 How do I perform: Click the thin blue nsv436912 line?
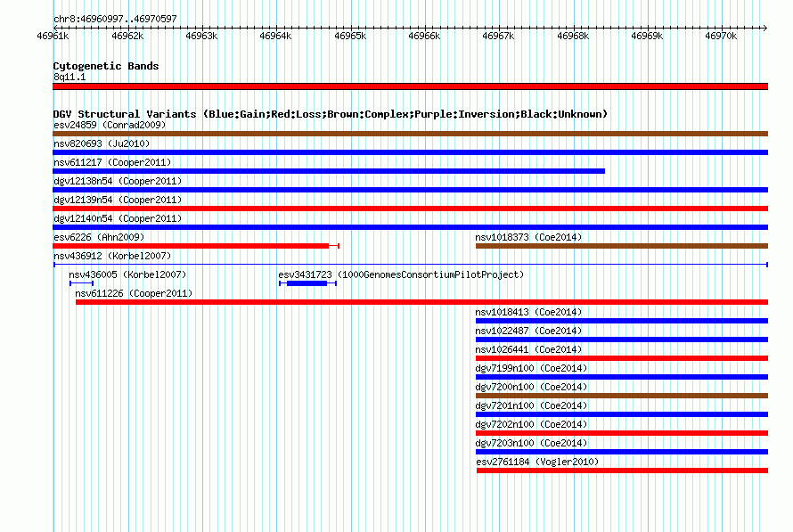pyautogui.click(x=411, y=265)
